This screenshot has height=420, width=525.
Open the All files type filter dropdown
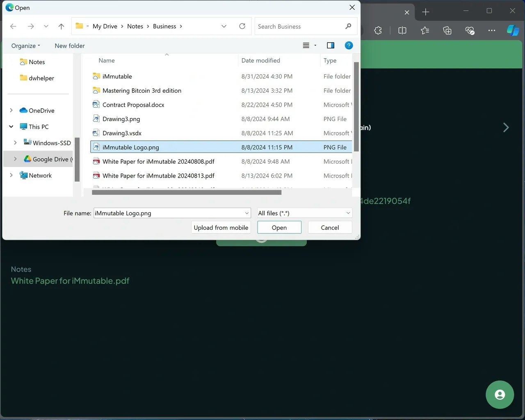(x=304, y=213)
